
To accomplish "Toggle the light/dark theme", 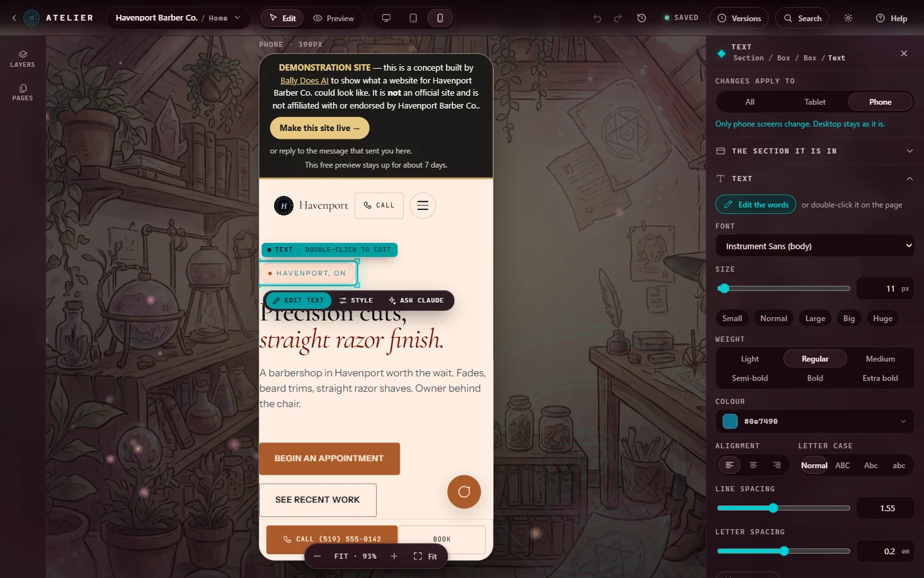I will coord(848,18).
